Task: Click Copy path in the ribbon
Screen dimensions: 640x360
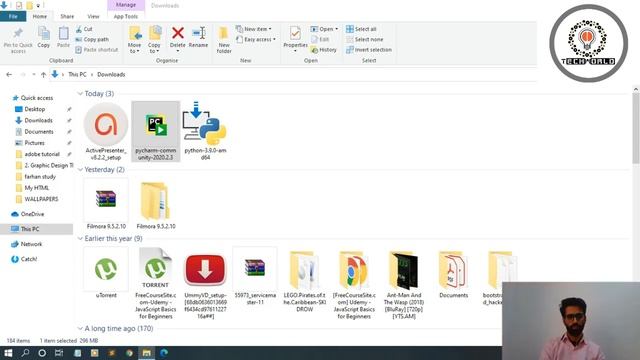Action: [x=92, y=40]
